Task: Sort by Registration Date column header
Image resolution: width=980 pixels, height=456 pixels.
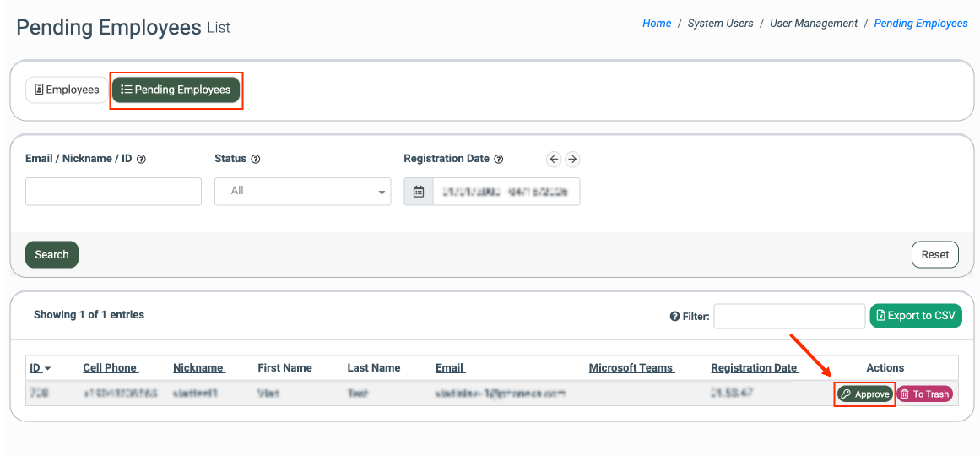Action: click(x=754, y=368)
